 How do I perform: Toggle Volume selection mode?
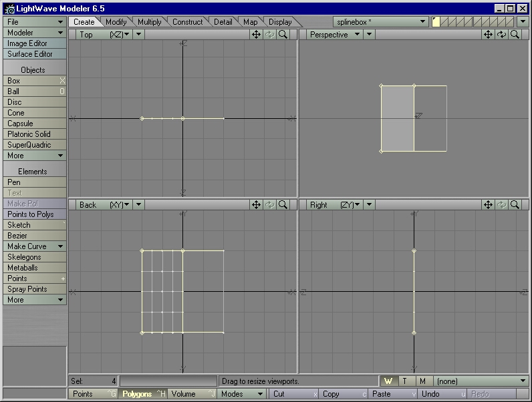point(192,394)
